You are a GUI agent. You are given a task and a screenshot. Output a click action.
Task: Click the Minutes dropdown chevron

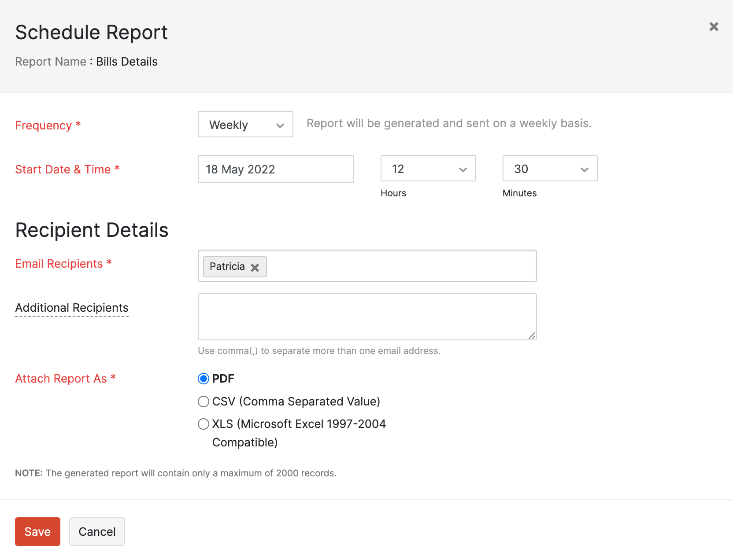pyautogui.click(x=585, y=169)
